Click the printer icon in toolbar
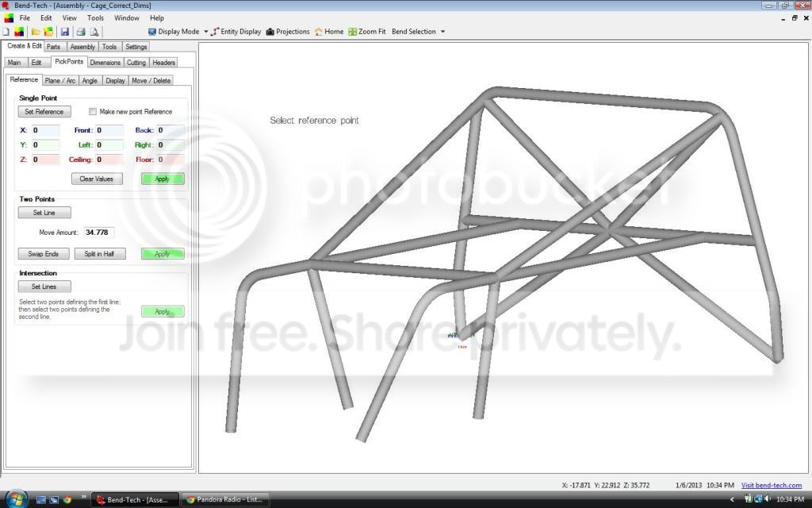The width and height of the screenshot is (812, 508). pos(81,32)
